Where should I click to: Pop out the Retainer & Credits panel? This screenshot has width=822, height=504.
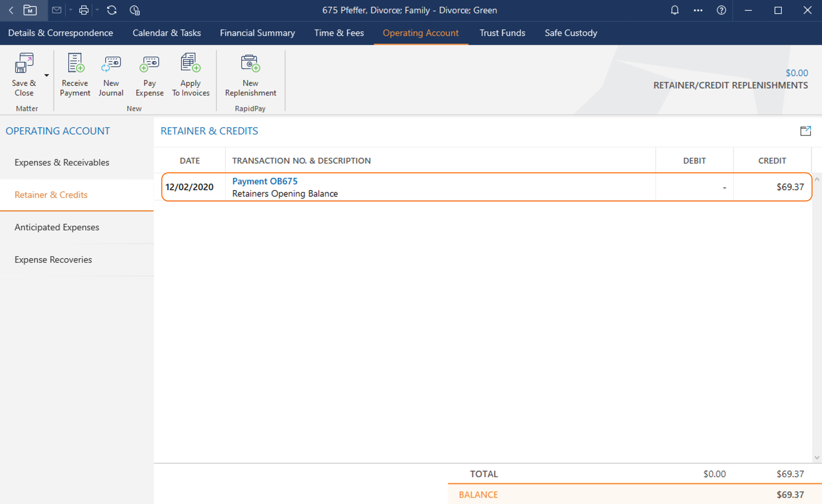805,131
